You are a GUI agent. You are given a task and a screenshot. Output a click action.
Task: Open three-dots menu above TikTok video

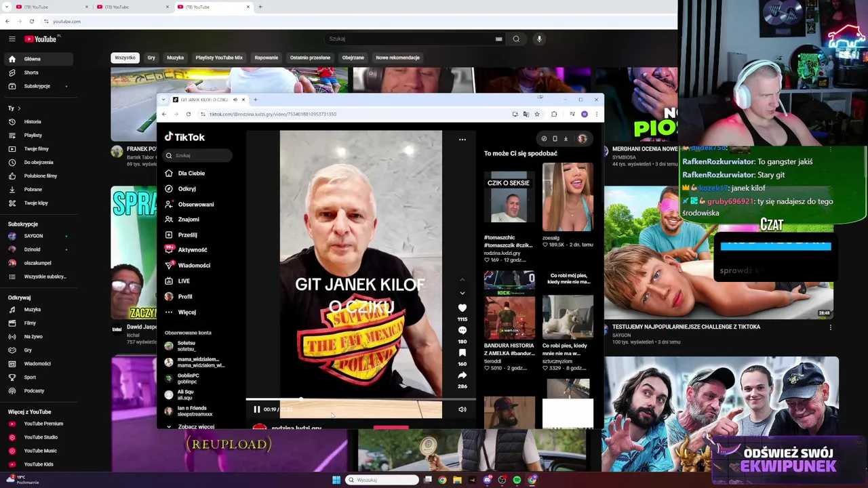(462, 140)
